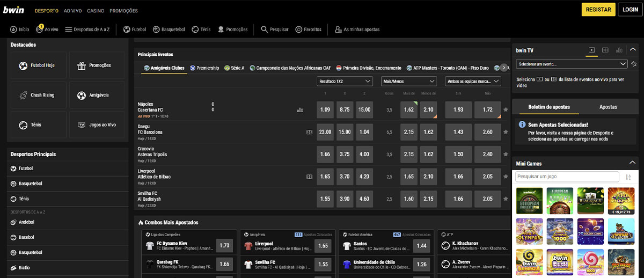Open Andebol in the sports list

click(x=68, y=222)
